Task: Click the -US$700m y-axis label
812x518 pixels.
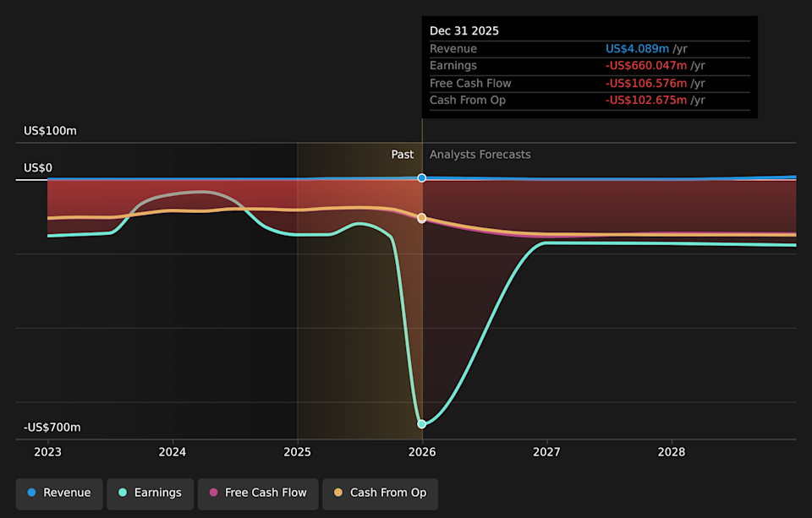Action: pos(52,428)
